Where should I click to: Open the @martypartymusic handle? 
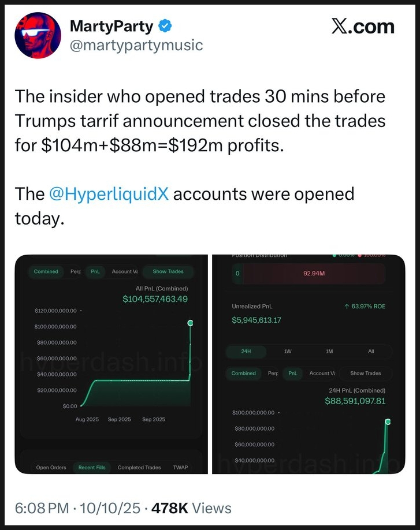(x=136, y=45)
